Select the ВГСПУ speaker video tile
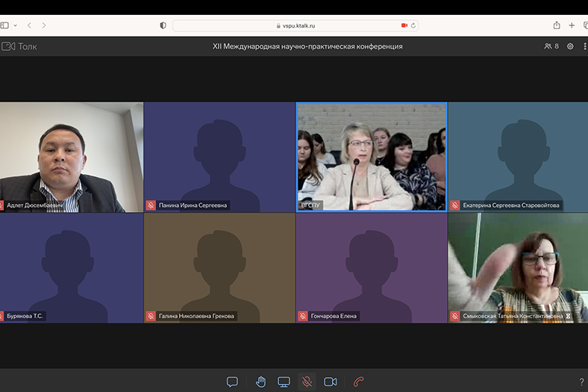The image size is (588, 392). coord(372,157)
